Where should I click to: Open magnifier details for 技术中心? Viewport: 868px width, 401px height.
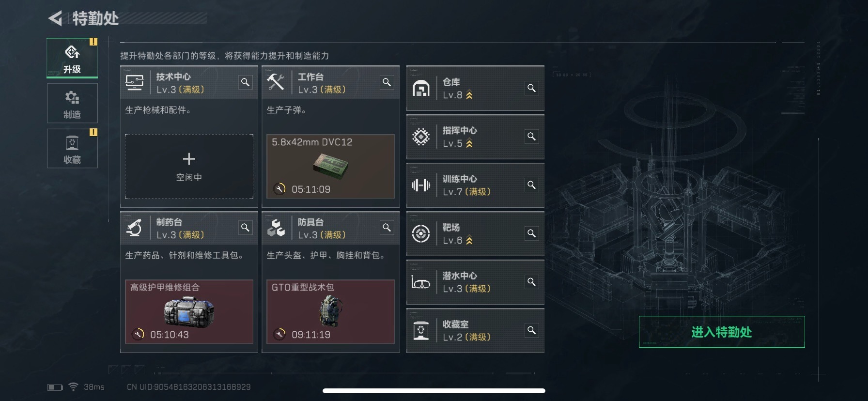[246, 82]
